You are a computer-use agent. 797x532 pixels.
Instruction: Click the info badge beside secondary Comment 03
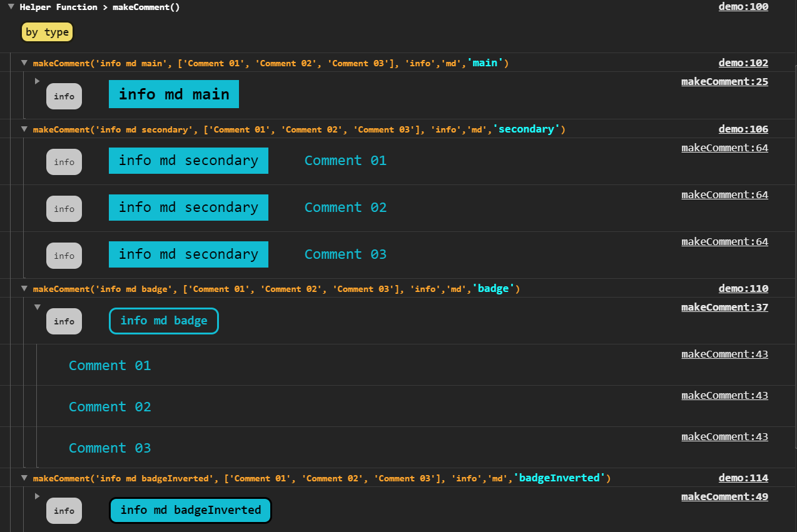pos(64,256)
